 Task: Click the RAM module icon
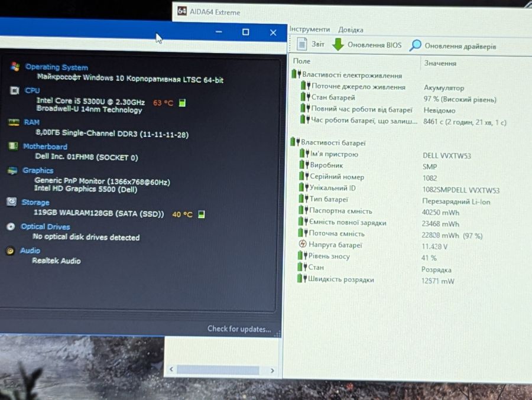coord(14,122)
